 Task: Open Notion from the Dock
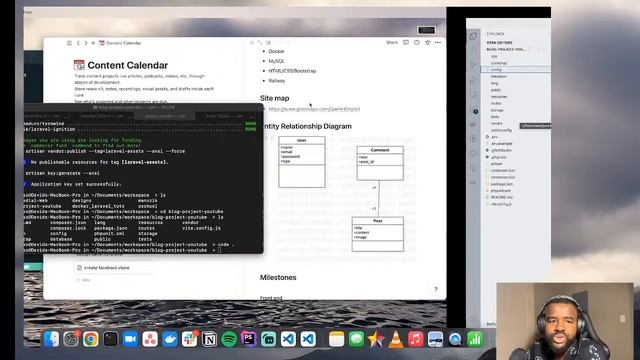(209, 339)
